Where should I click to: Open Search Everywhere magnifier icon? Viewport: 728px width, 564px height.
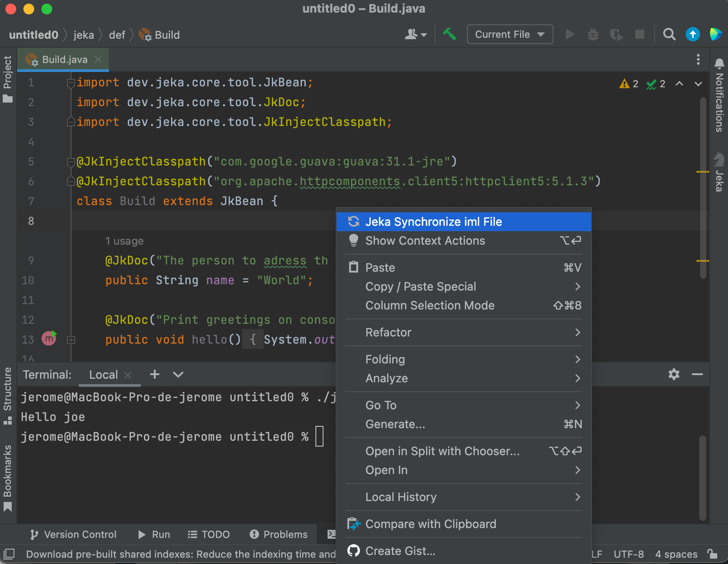[x=669, y=34]
